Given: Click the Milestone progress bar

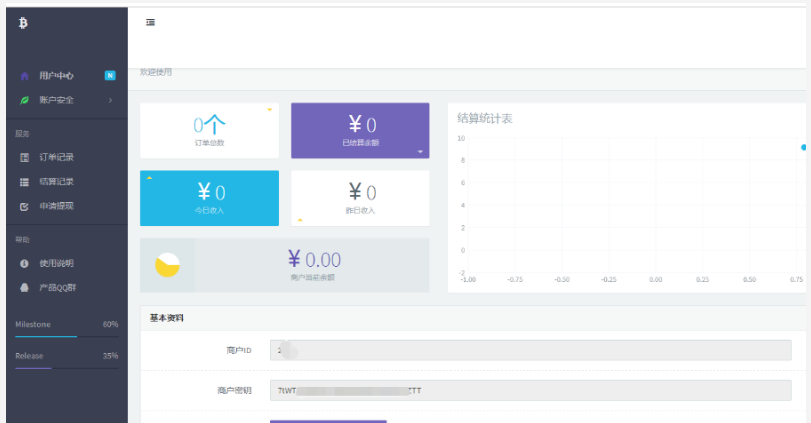Looking at the screenshot, I should point(67,337).
